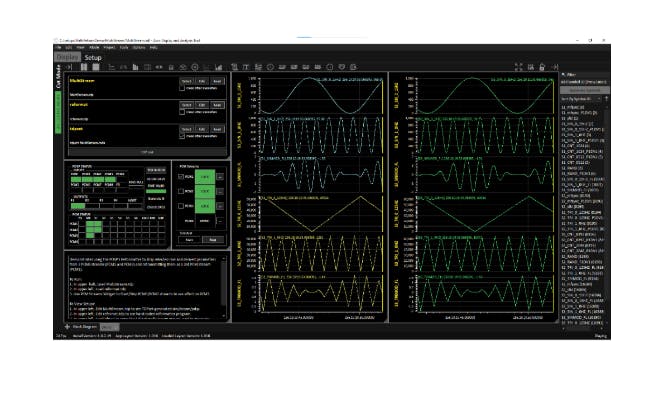Open the Mode menu
Screen dimensions: 664x403
coord(94,47)
